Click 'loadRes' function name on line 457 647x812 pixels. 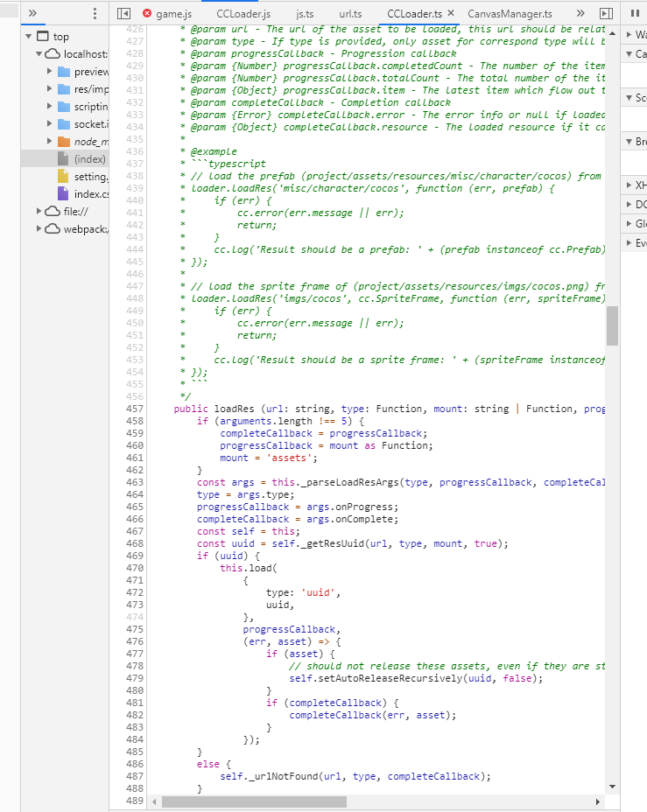234,409
